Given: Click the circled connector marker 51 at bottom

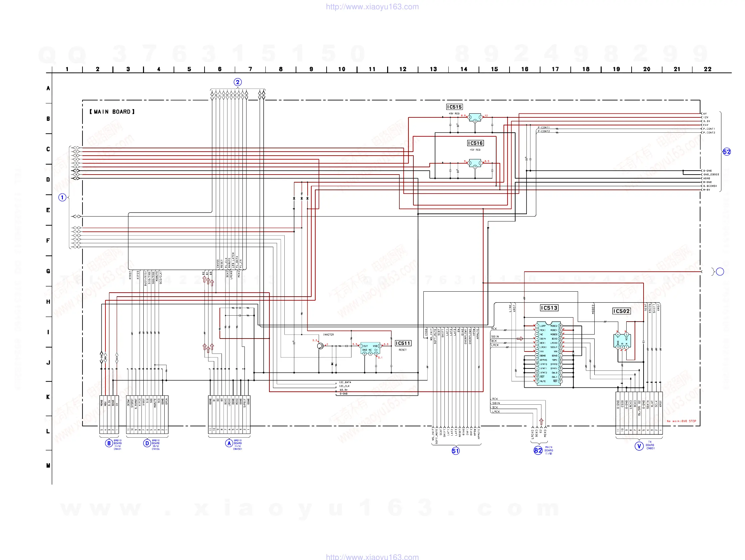Looking at the screenshot, I should [x=455, y=451].
